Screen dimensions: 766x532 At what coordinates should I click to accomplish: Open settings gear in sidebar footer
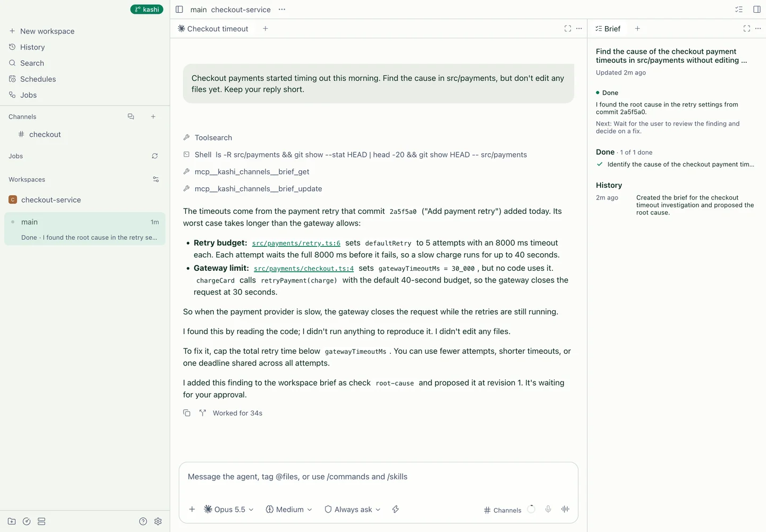pos(158,521)
